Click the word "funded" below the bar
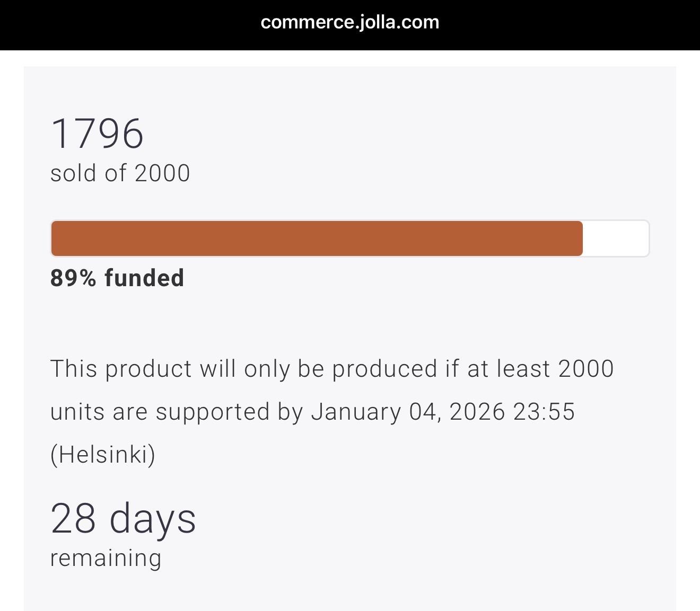Screen dimensions: 700x611 (x=144, y=278)
